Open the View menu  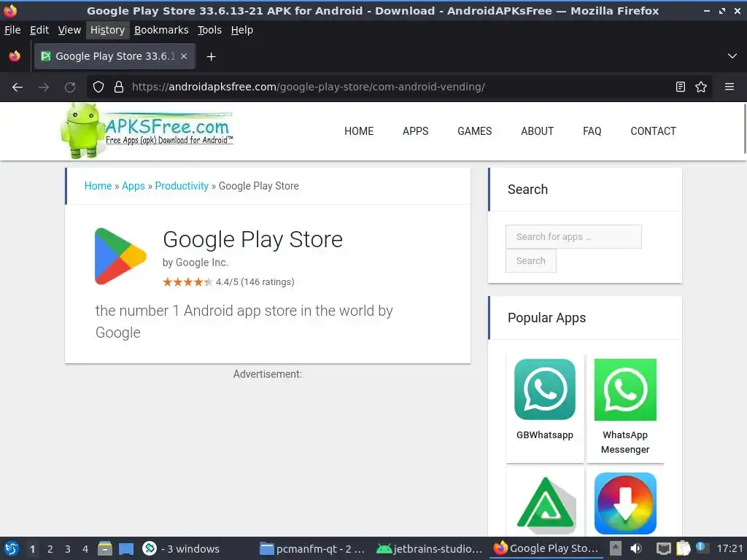tap(69, 30)
